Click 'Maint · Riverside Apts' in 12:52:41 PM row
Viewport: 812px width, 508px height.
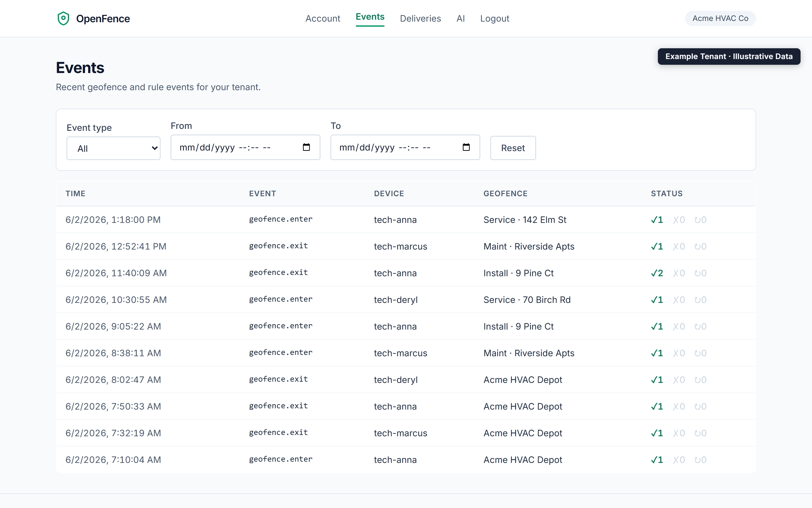529,246
